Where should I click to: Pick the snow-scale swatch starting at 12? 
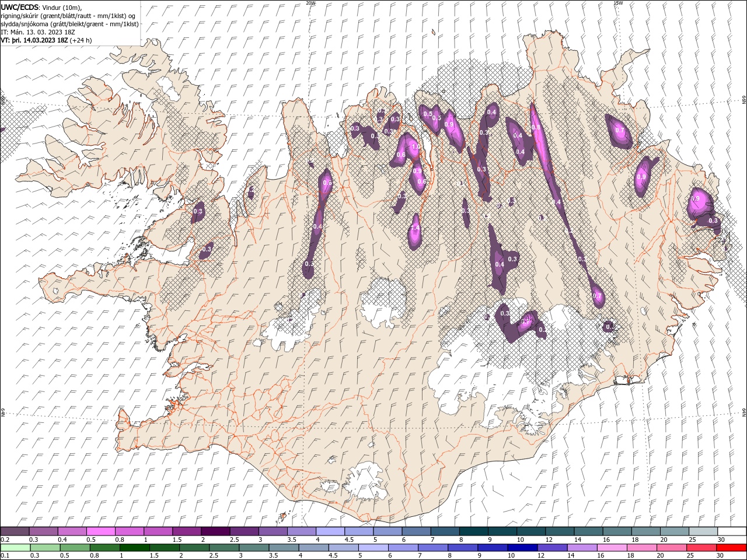(x=559, y=531)
